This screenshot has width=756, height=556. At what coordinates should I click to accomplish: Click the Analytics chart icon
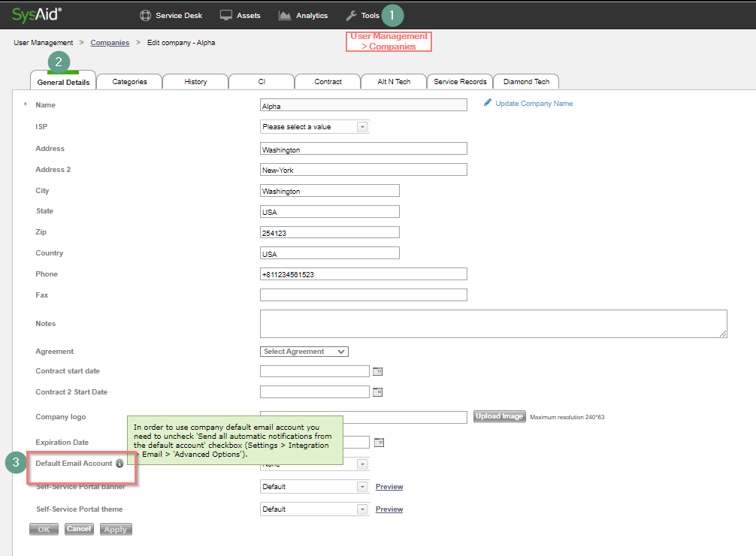pos(285,16)
